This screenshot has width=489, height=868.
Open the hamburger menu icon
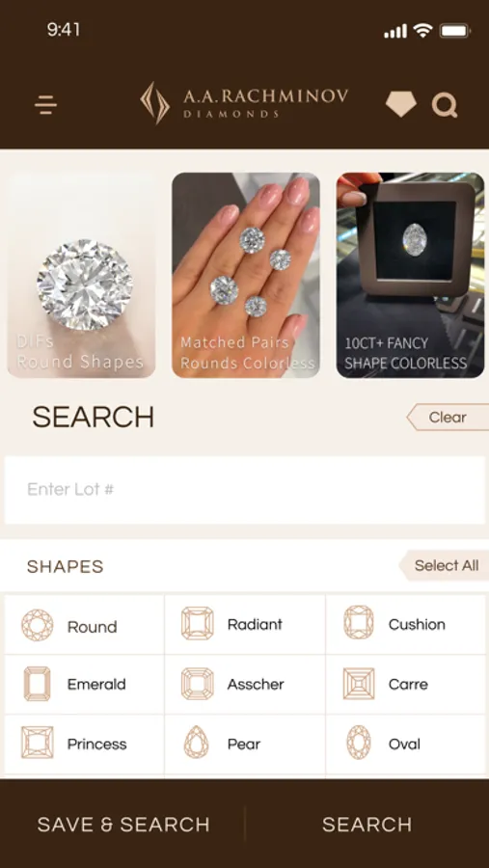(x=45, y=104)
